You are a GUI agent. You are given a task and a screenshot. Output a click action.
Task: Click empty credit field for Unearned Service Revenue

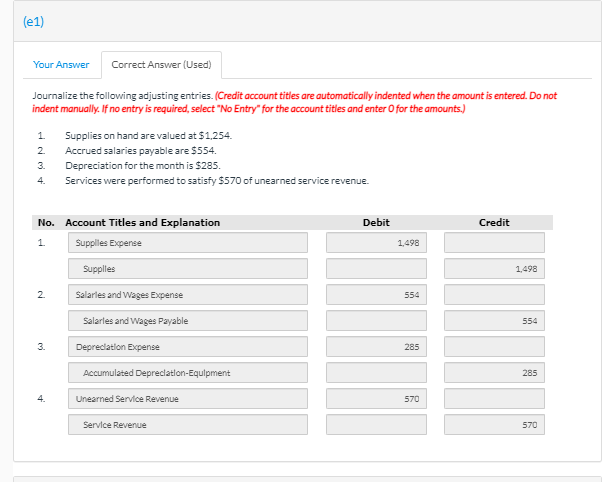click(494, 399)
